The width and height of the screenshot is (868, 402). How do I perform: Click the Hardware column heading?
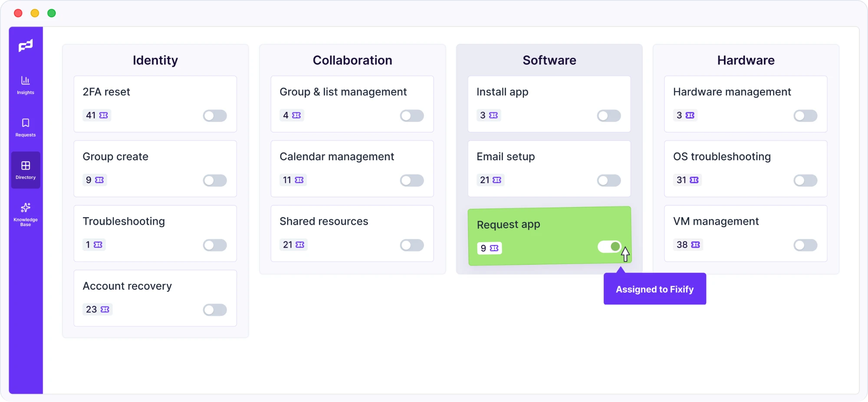[x=746, y=60]
